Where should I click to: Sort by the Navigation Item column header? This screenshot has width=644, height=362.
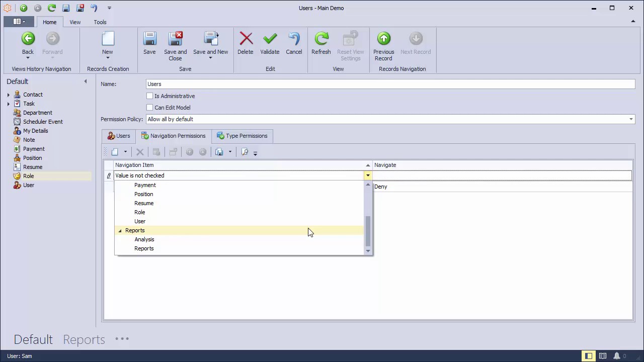243,165
